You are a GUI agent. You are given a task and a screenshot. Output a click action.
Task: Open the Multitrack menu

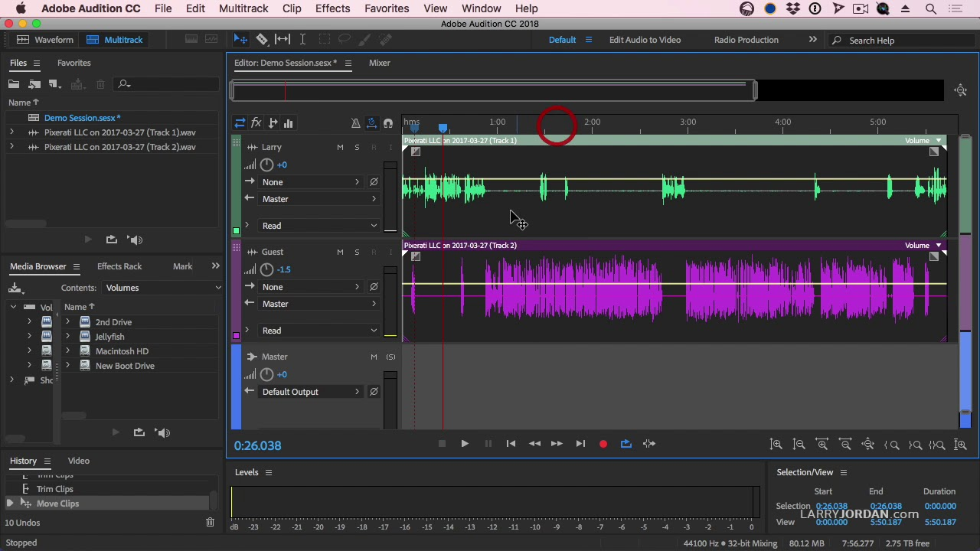[x=243, y=8]
